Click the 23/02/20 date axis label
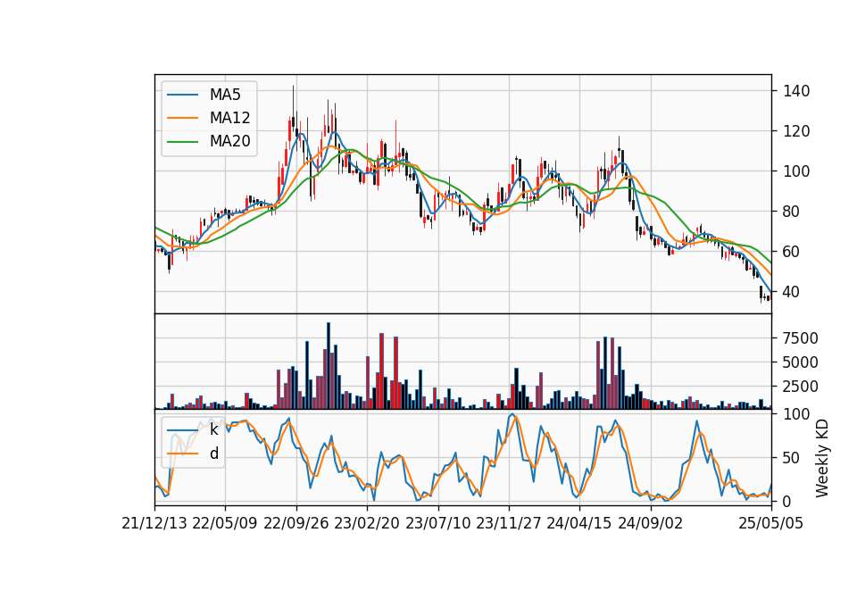Viewport: 857px width, 616px height. tap(367, 524)
